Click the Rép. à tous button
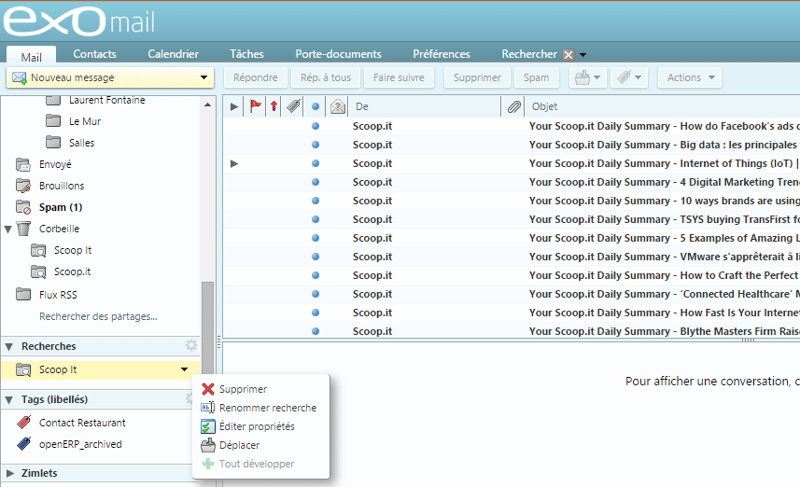This screenshot has width=800, height=487. 326,78
